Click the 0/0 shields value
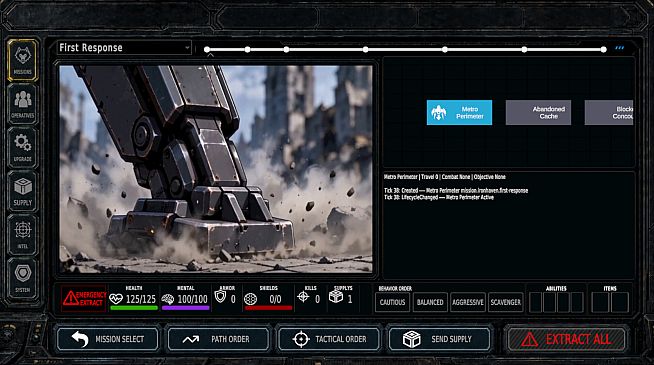Image resolution: width=654 pixels, height=365 pixels. (x=275, y=299)
